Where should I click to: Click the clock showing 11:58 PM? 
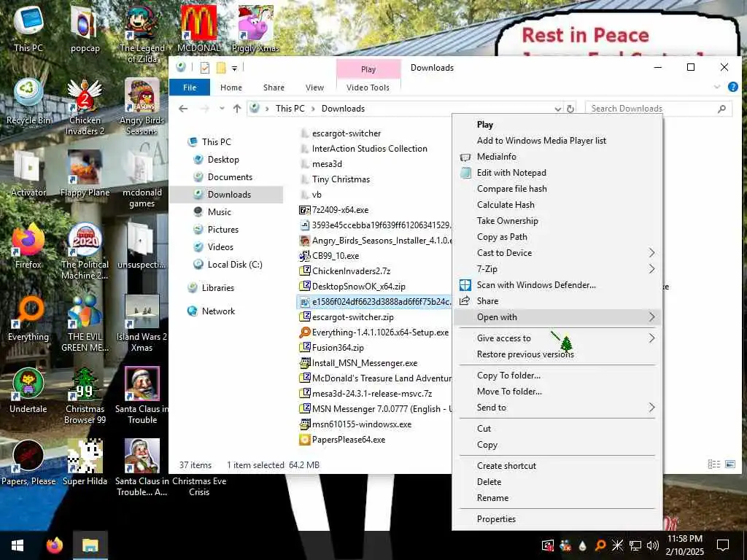(x=684, y=539)
